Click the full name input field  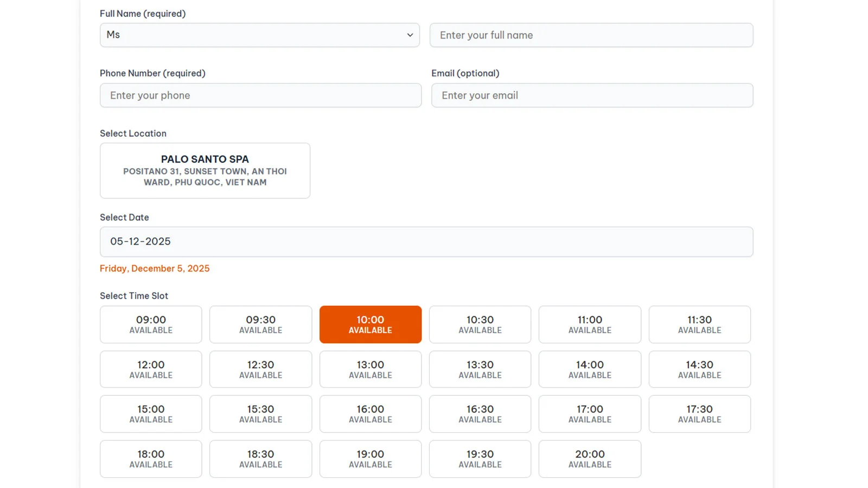(x=591, y=35)
